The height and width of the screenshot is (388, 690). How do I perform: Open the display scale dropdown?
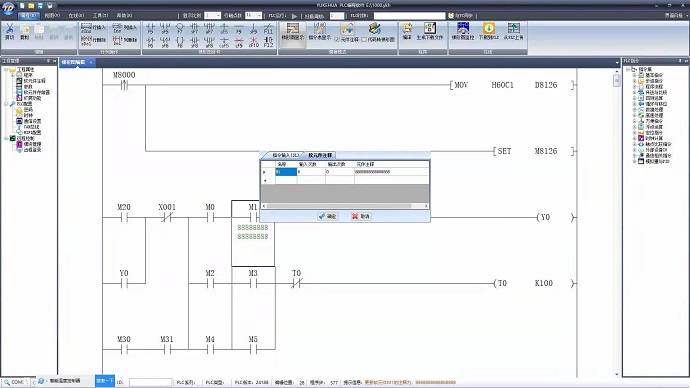[213, 15]
